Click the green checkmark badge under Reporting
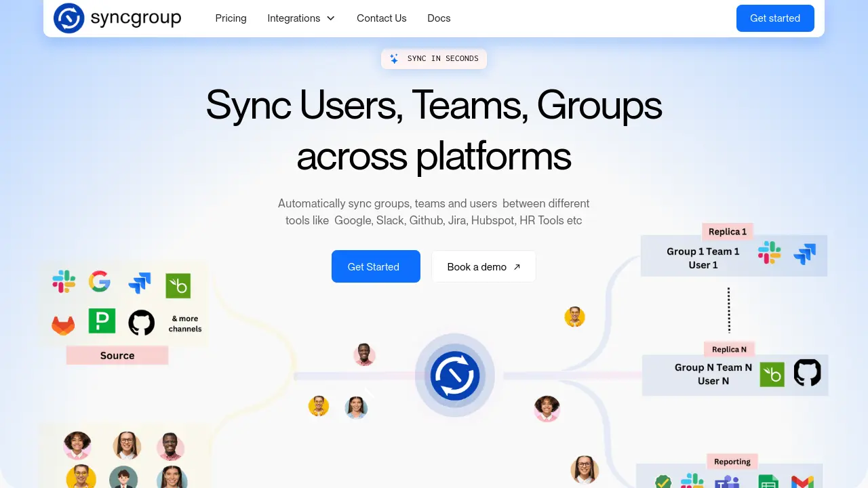This screenshot has width=868, height=488. tap(663, 482)
